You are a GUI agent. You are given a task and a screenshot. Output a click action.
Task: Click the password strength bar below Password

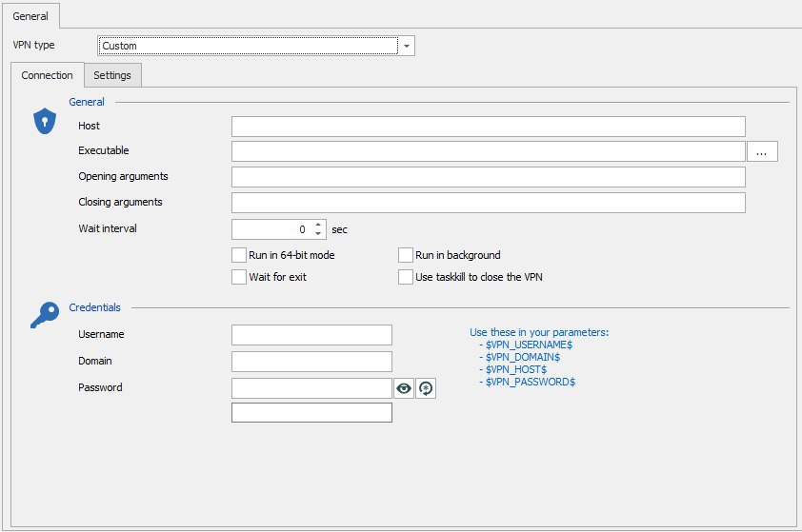click(311, 412)
